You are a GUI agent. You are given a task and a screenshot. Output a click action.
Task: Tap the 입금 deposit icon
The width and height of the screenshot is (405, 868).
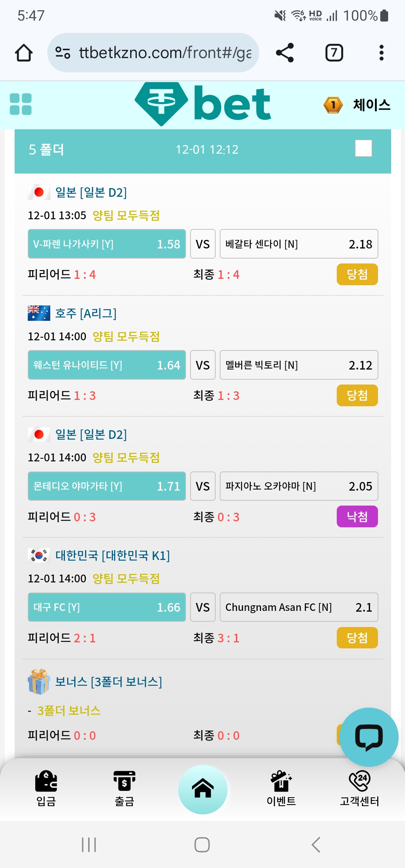[46, 789]
